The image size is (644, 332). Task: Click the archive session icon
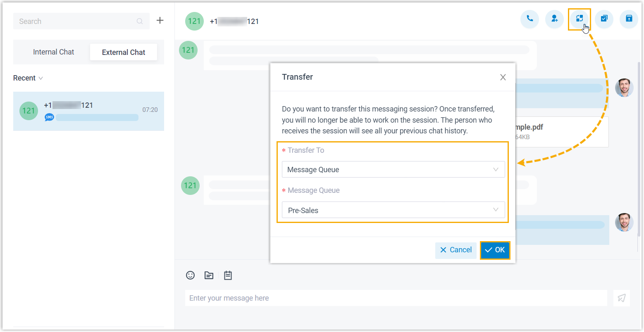point(629,19)
